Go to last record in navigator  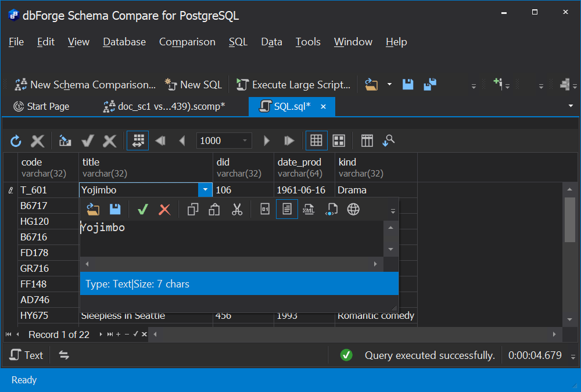110,334
